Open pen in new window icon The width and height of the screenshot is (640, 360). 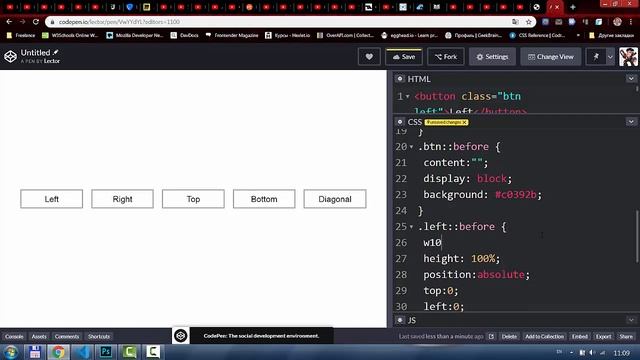point(491,336)
